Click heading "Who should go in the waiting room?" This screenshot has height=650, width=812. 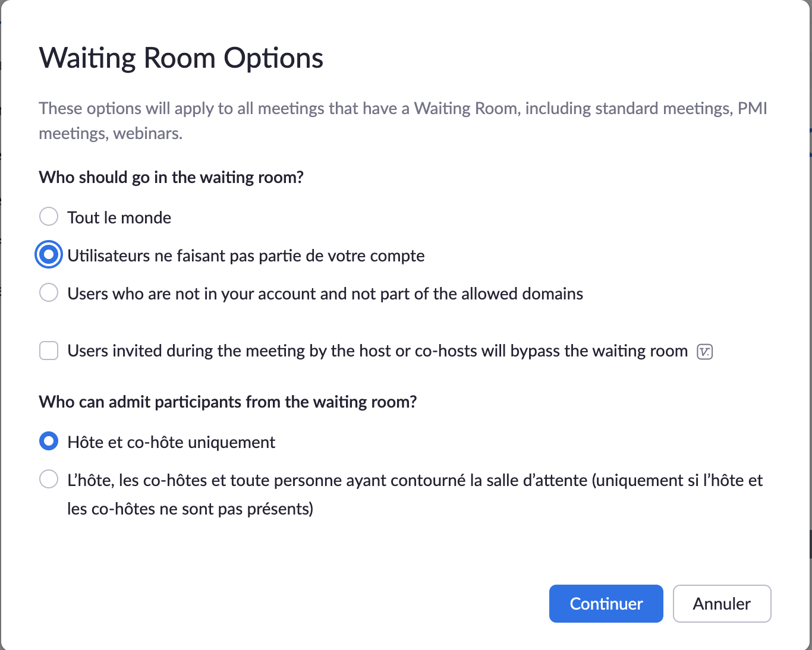171,178
